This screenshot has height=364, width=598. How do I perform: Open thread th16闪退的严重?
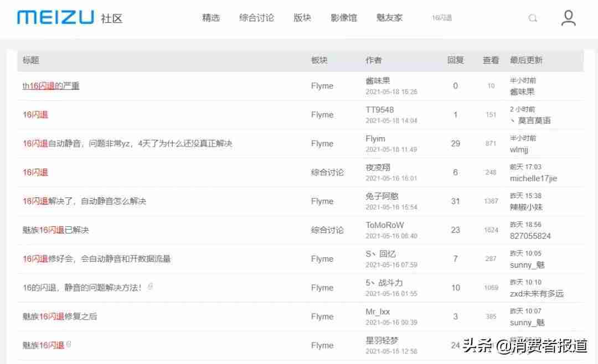tap(51, 86)
